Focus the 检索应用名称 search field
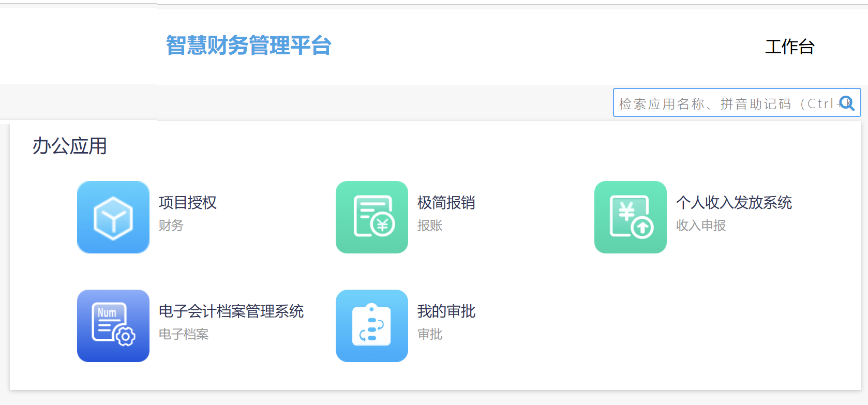Screen dimensions: 868x405 [724, 103]
